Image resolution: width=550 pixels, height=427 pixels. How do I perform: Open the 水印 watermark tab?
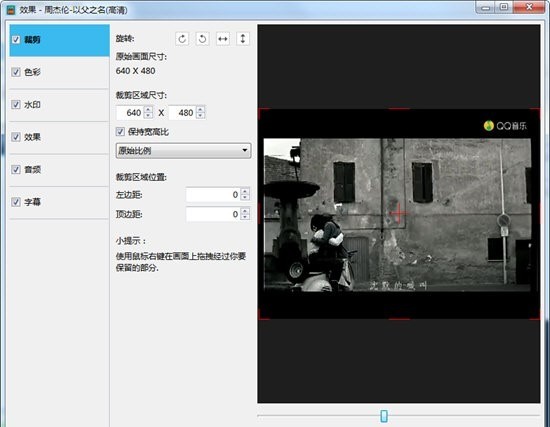click(x=60, y=105)
